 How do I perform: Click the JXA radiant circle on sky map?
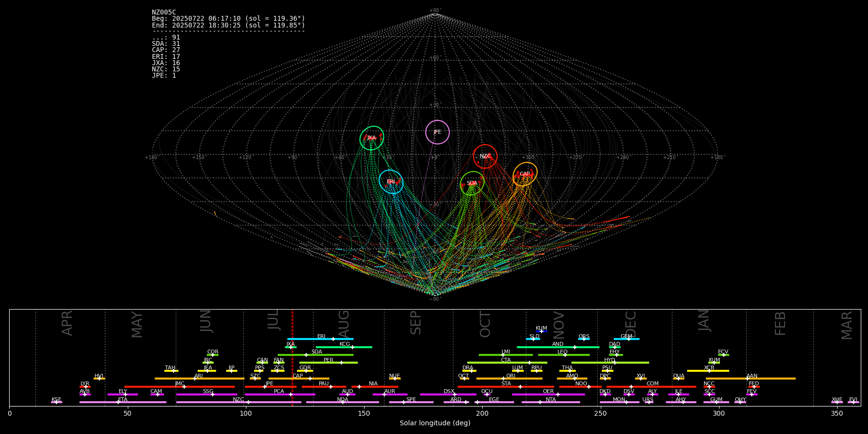372,138
